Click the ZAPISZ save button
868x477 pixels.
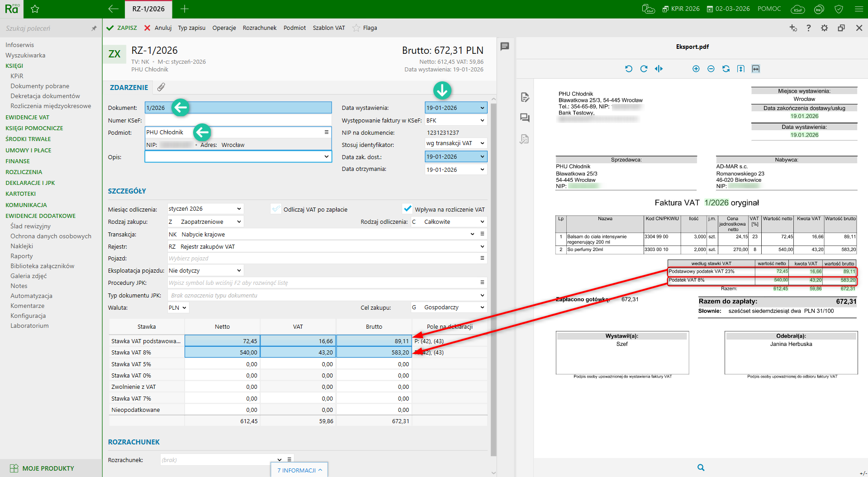click(122, 28)
